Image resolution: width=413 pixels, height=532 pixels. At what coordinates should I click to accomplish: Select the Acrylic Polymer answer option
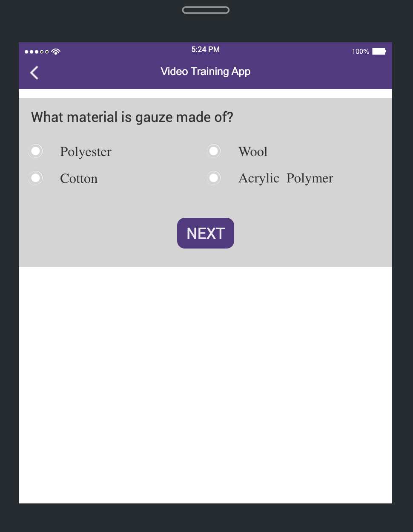point(213,178)
